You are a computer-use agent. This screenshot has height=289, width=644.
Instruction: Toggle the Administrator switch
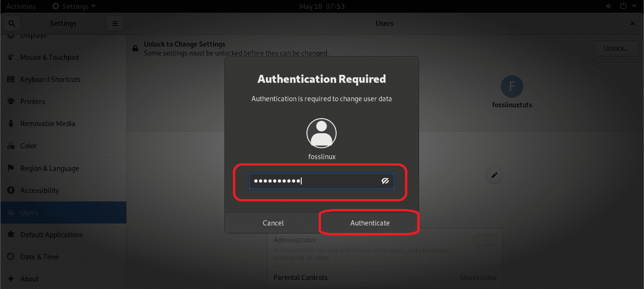coord(485,240)
